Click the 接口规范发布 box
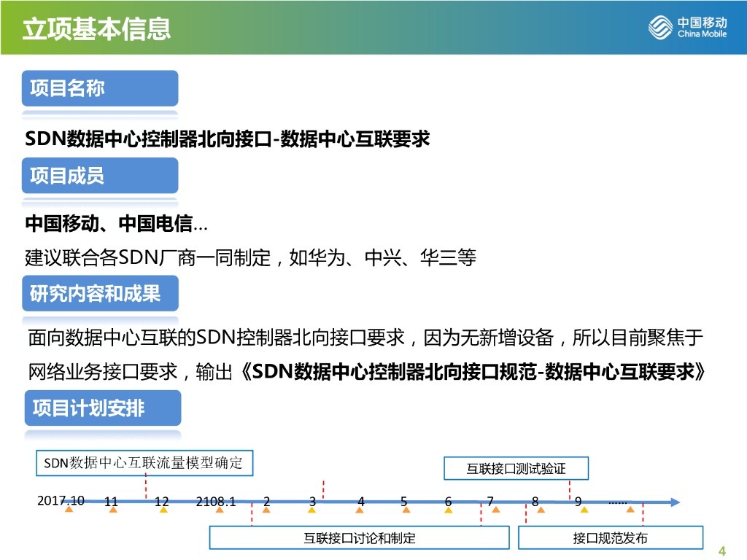The width and height of the screenshot is (747, 560). pyautogui.click(x=611, y=538)
